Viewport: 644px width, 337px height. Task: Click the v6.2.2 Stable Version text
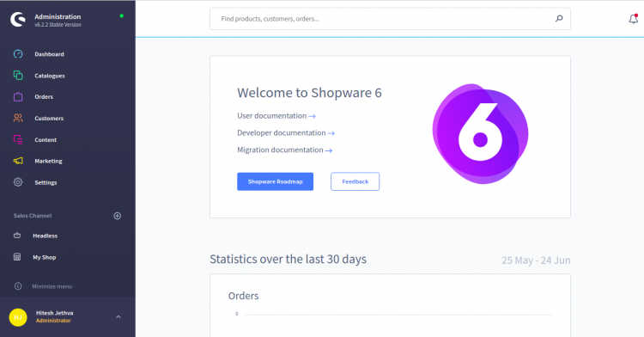(58, 25)
